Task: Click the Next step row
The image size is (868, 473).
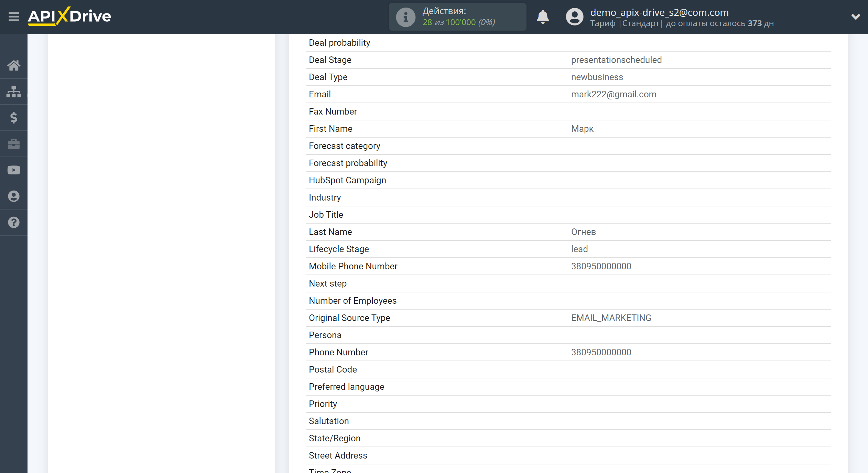Action: pyautogui.click(x=568, y=283)
